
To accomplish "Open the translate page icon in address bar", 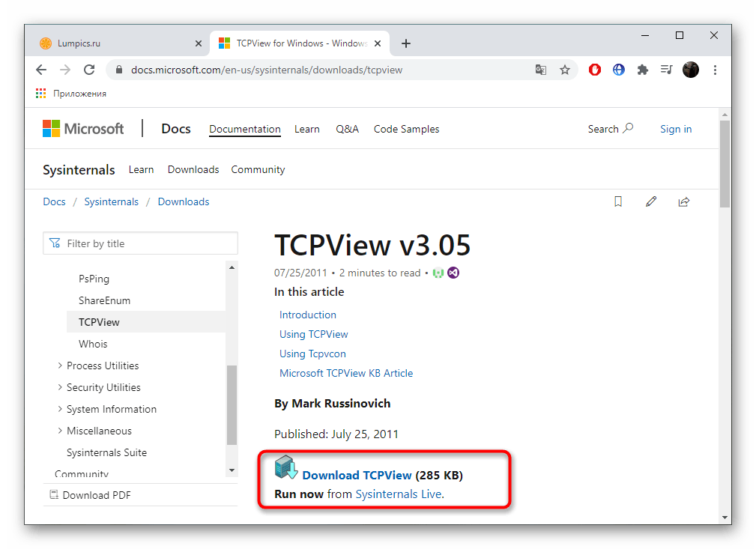I will [x=541, y=70].
